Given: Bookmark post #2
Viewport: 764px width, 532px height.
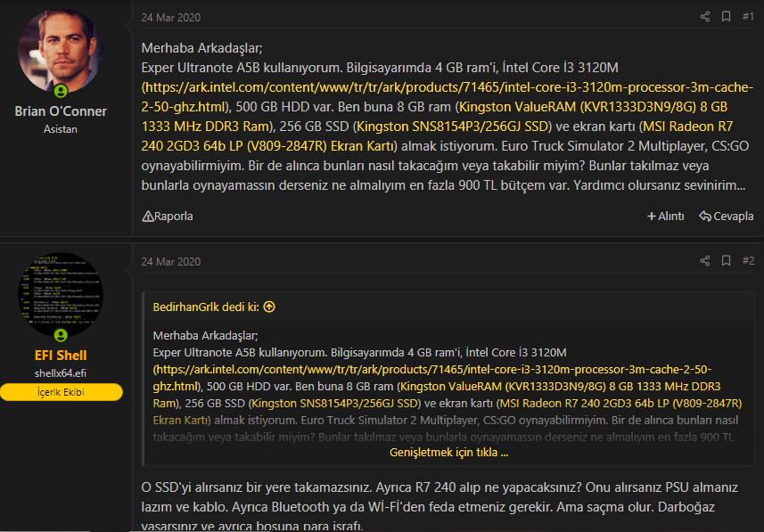Looking at the screenshot, I should point(726,260).
